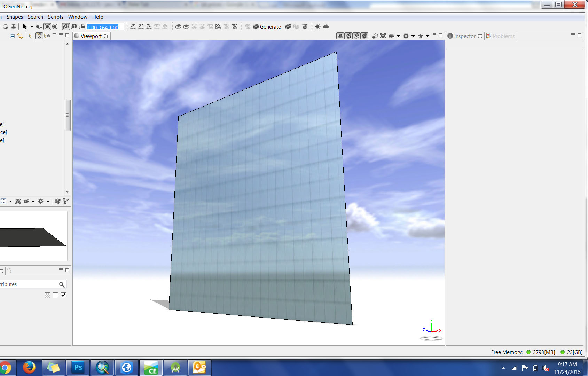This screenshot has height=376, width=588.
Task: Click the Generate button
Action: pyautogui.click(x=267, y=26)
